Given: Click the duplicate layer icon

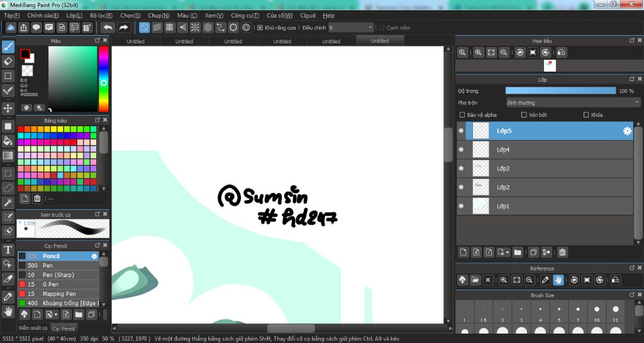Looking at the screenshot, I should 533,253.
